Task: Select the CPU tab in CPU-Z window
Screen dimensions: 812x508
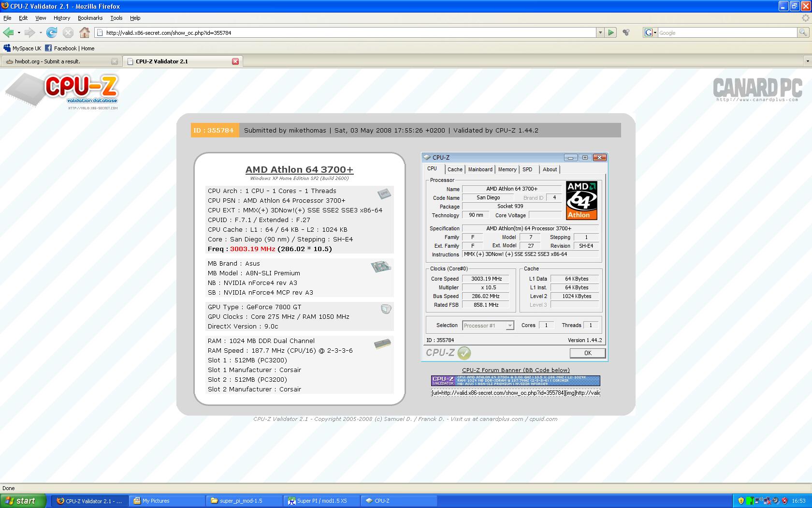Action: 432,169
